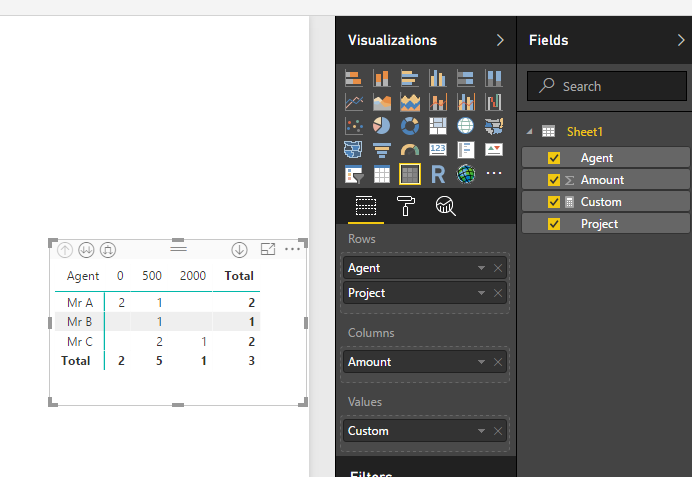Open the Agent field dropdown in Rows

481,268
